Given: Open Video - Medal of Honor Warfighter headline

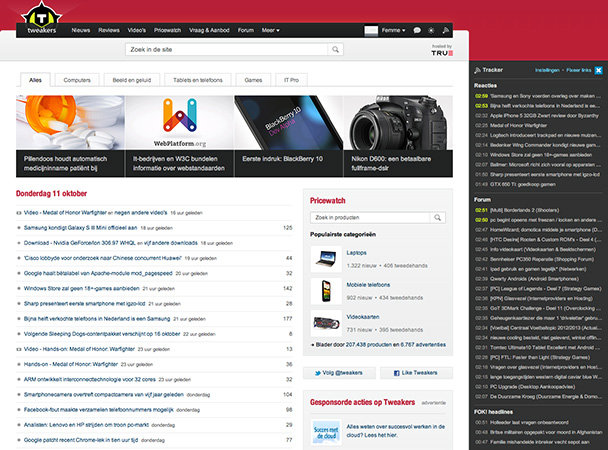Looking at the screenshot, I should tap(65, 212).
